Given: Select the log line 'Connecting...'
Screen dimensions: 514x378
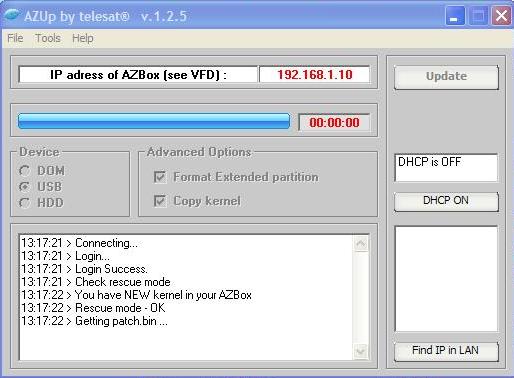Looking at the screenshot, I should (x=79, y=243).
